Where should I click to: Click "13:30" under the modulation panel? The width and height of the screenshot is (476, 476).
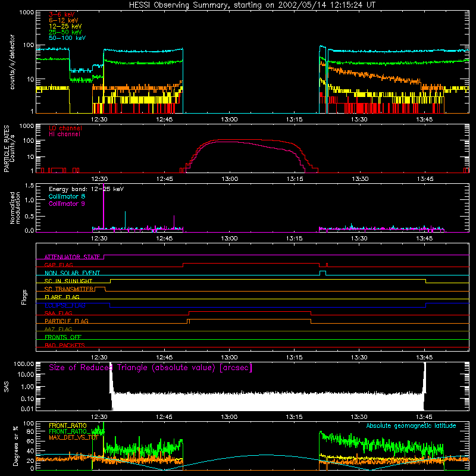[359, 239]
